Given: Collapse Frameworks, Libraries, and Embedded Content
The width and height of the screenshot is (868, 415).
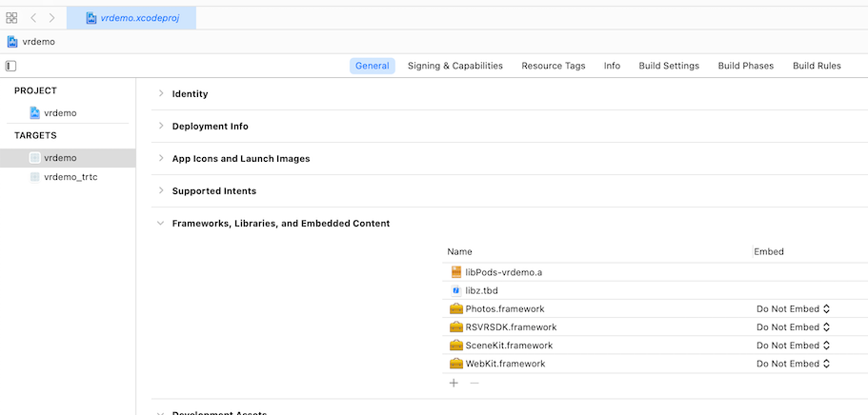Looking at the screenshot, I should coord(161,223).
